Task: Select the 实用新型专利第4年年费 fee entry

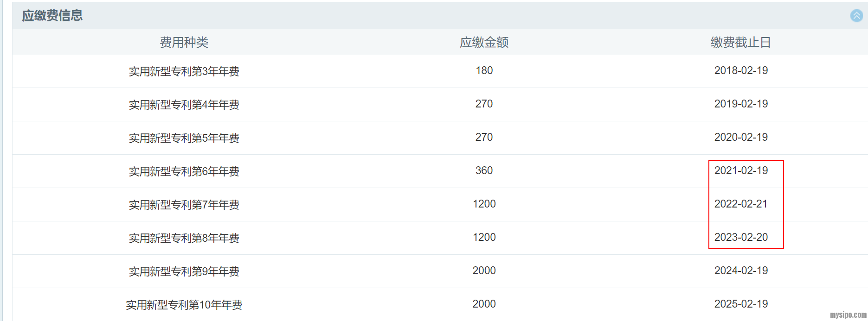Action: point(184,105)
